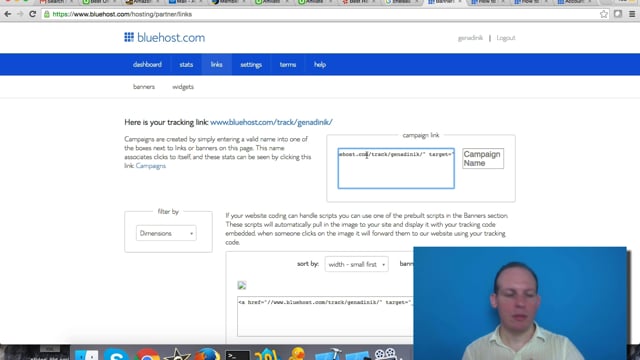
Task: Click the tracking link www.bluehost.com/track/genadinik/
Action: point(271,122)
